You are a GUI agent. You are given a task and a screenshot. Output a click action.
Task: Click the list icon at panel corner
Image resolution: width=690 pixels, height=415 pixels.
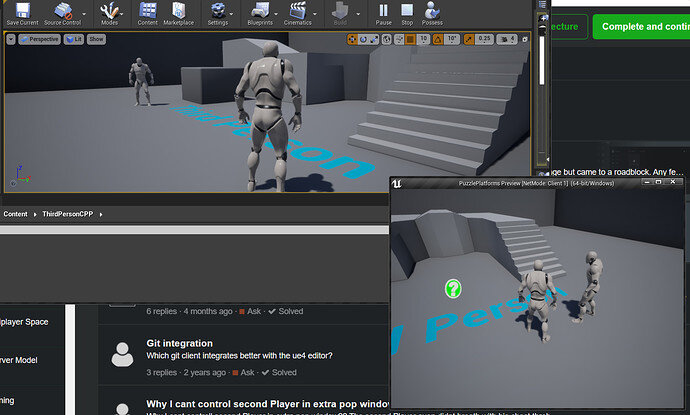[542, 4]
